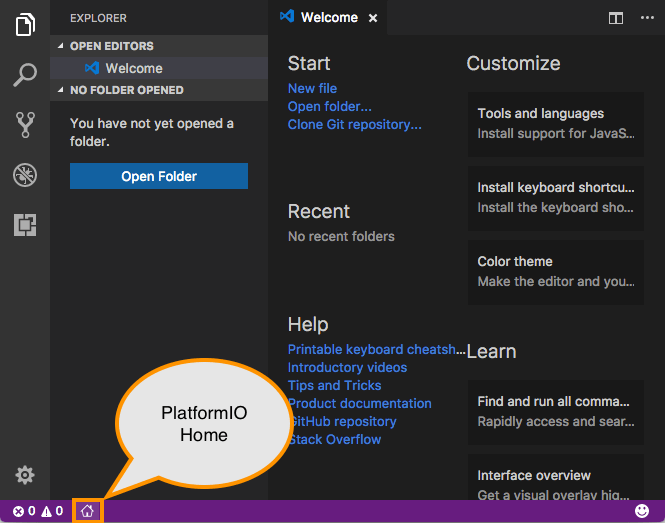Open the Search view icon

[25, 75]
